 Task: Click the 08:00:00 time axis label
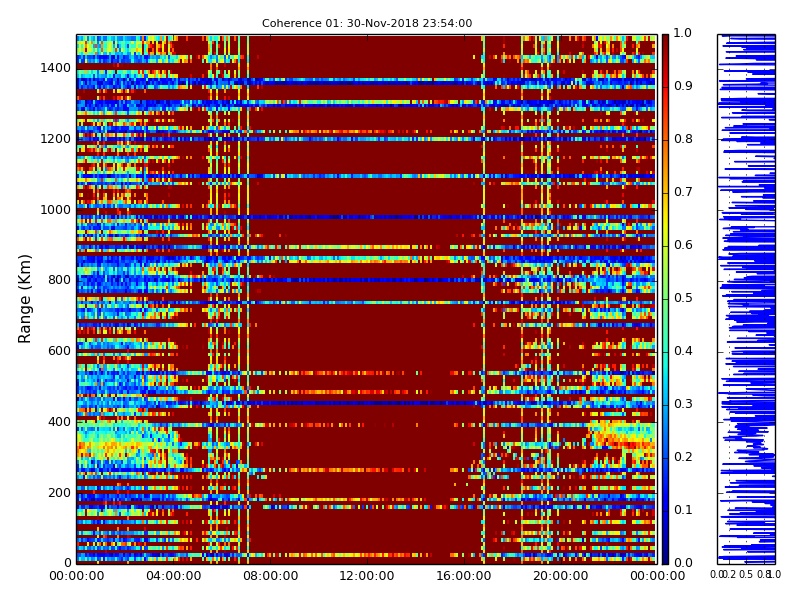tap(270, 576)
